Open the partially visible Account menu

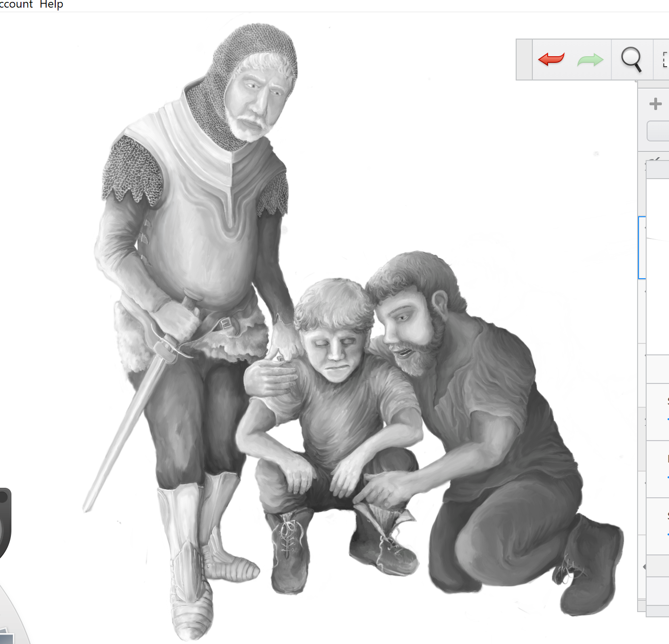point(16,4)
